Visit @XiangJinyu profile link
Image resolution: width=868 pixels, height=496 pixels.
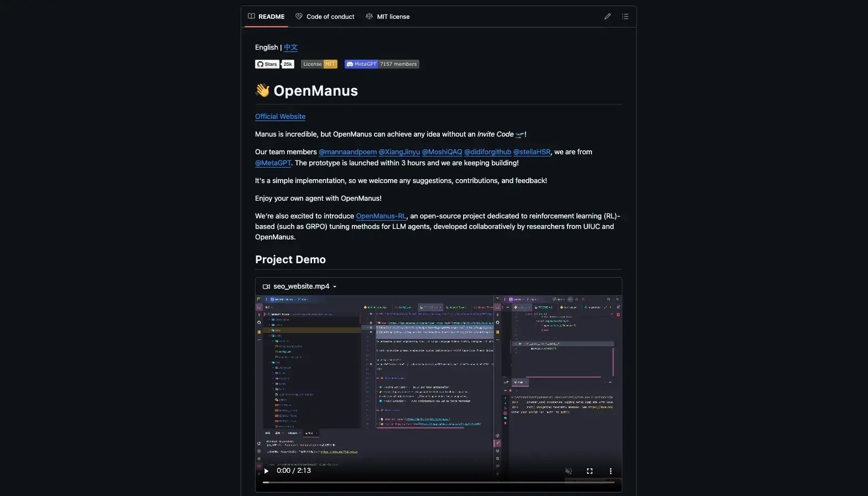pyautogui.click(x=399, y=152)
